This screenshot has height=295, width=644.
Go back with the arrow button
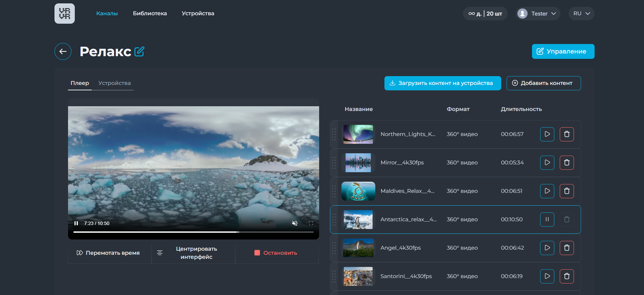tap(63, 51)
